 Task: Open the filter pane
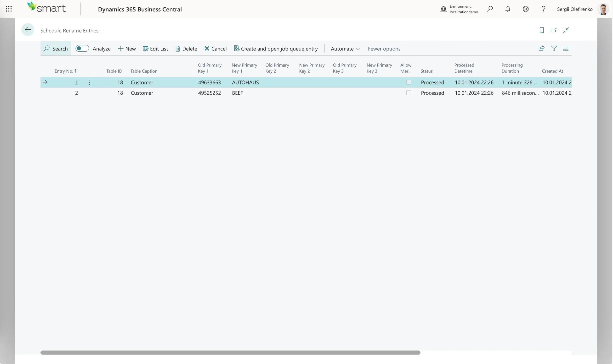[554, 48]
